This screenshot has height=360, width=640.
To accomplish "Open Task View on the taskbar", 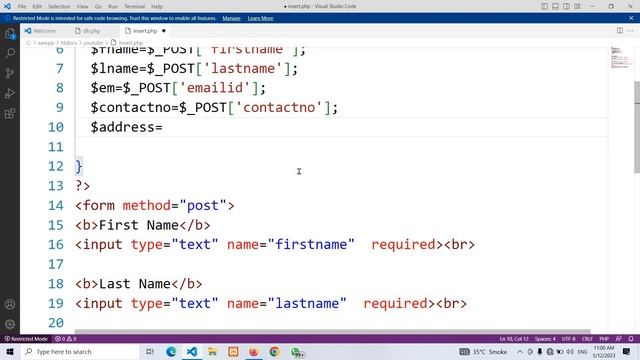I will (x=150, y=351).
